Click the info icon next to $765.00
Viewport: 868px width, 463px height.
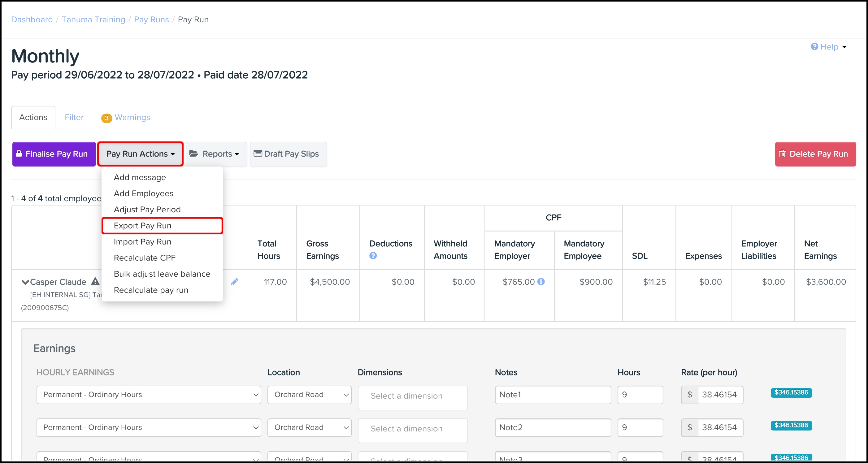[x=541, y=281]
